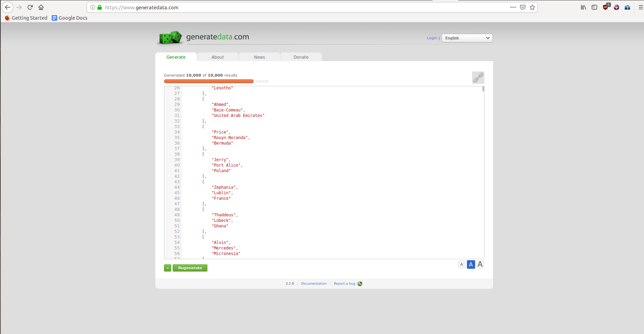This screenshot has width=644, height=334.
Task: Select the small font size A
Action: coord(462,265)
